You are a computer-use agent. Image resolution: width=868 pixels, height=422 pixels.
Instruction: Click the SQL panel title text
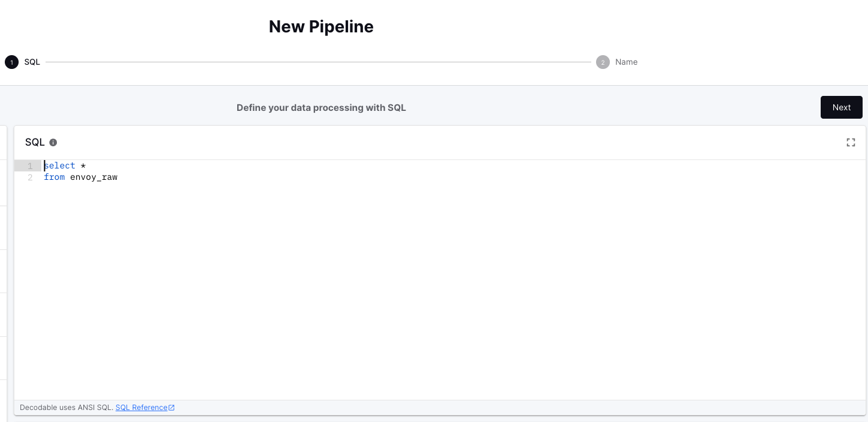(35, 143)
